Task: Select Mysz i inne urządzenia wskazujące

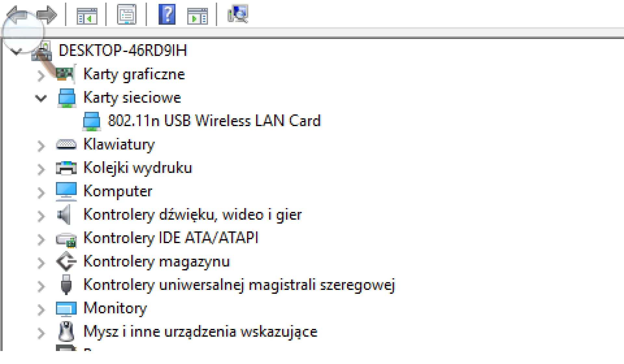Action: point(200,331)
